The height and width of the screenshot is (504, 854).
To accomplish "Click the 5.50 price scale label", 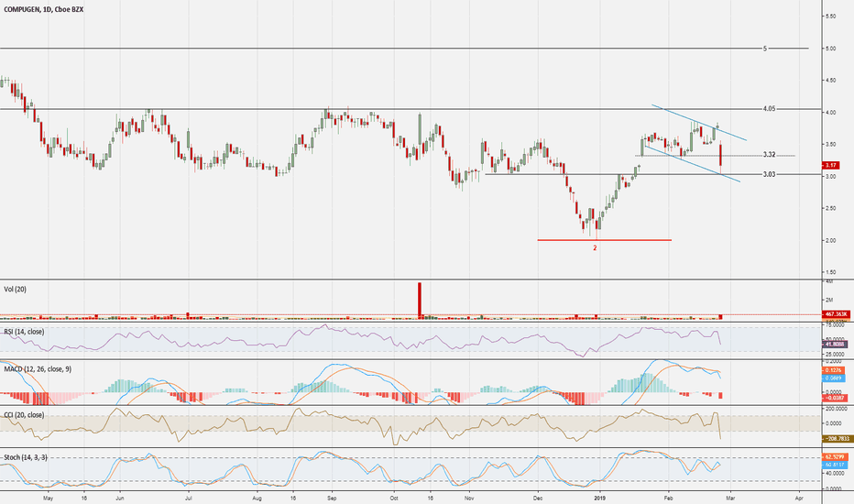I will [830, 16].
